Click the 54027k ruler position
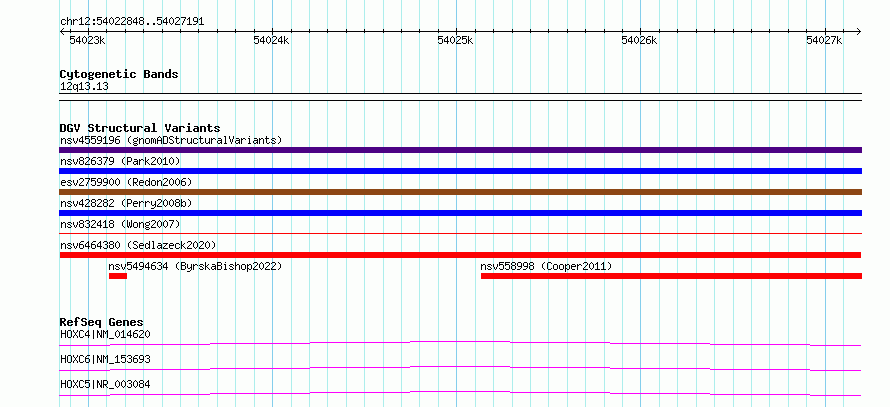The image size is (890, 407). [824, 40]
